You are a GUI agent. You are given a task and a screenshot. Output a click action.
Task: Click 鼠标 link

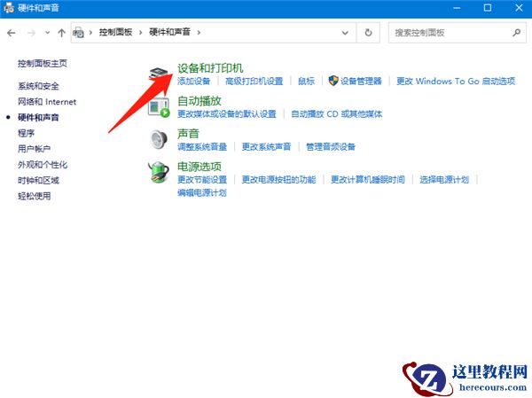pos(307,81)
